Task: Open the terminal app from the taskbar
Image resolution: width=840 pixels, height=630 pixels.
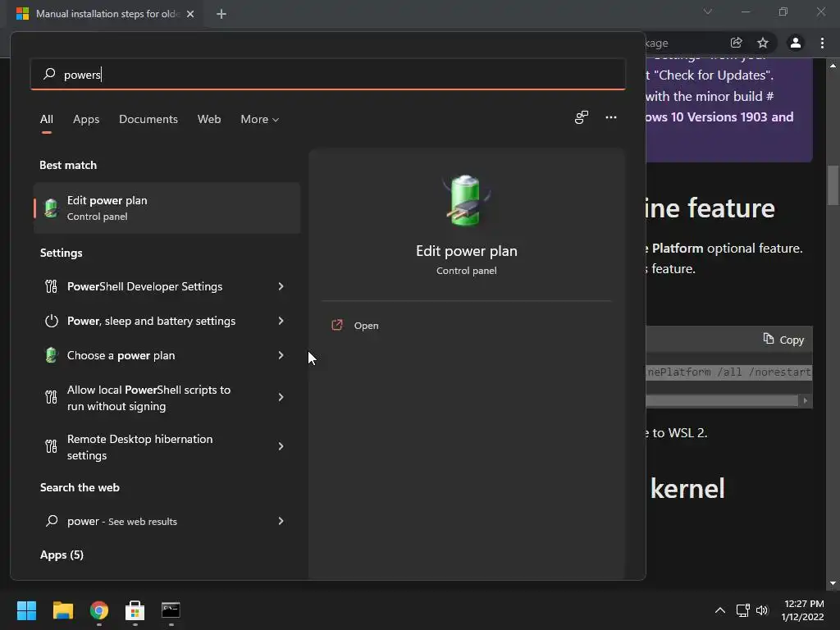Action: tap(171, 610)
